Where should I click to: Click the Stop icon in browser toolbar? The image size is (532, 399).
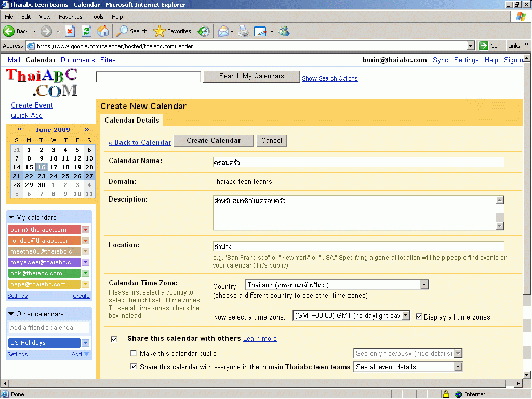click(x=70, y=31)
